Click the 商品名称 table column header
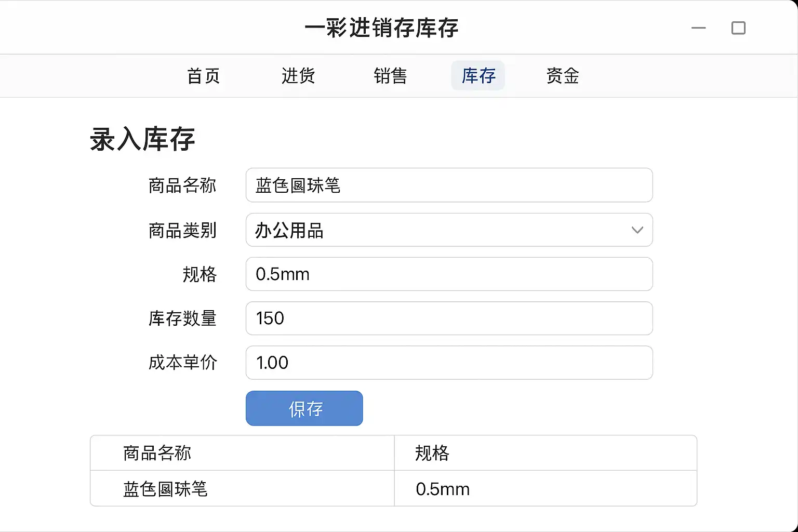Image resolution: width=798 pixels, height=532 pixels. coord(157,453)
